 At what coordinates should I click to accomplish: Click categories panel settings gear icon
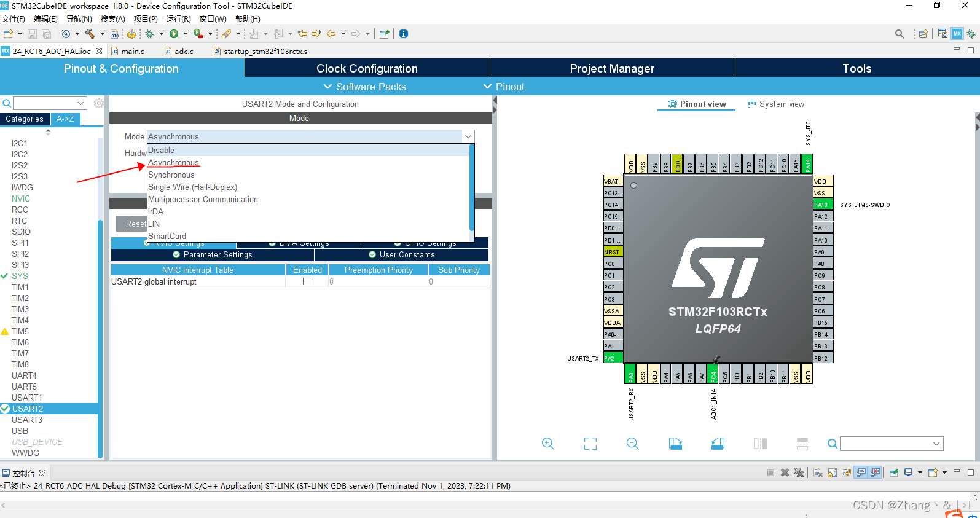(x=98, y=103)
